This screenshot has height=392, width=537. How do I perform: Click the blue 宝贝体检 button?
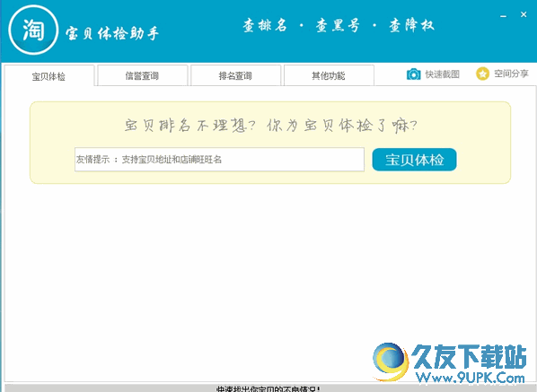pos(414,160)
